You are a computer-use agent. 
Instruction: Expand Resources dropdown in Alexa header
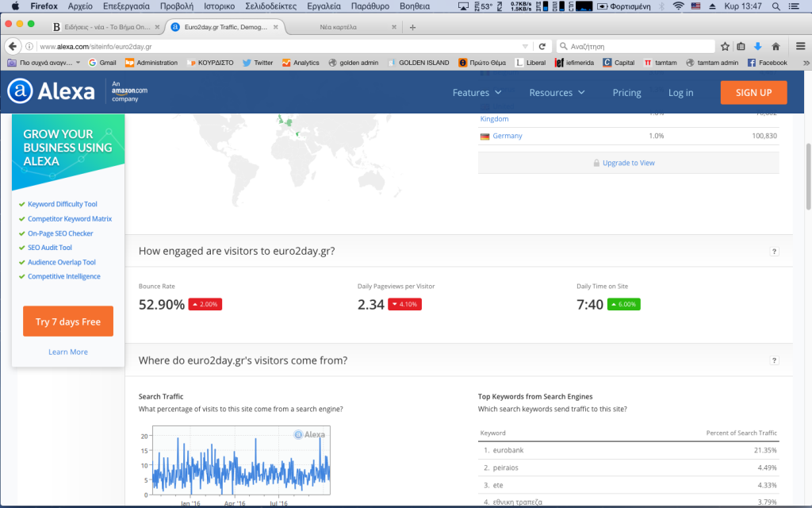click(557, 92)
